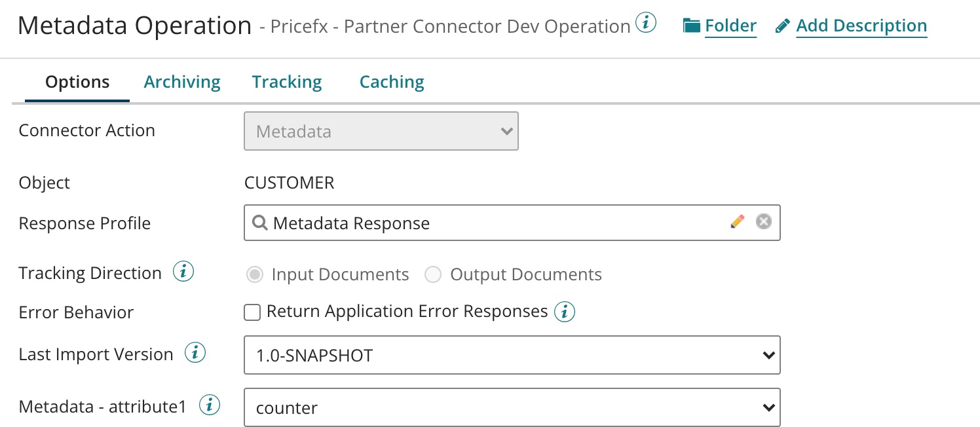
Task: Select the Output Documents radio button
Action: (x=433, y=274)
